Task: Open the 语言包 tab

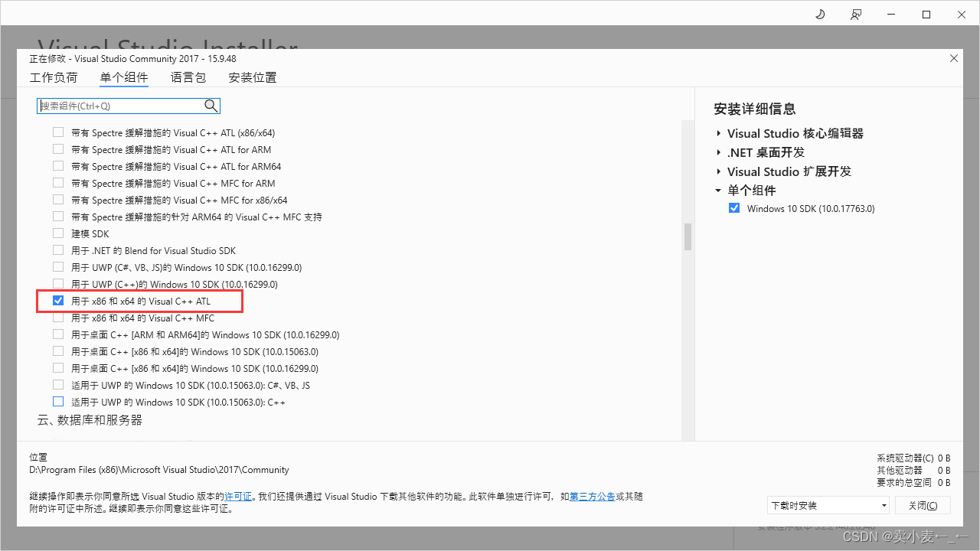Action: (x=188, y=77)
